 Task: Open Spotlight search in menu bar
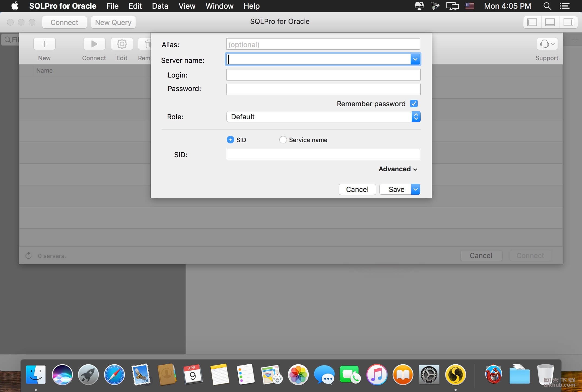pos(547,6)
